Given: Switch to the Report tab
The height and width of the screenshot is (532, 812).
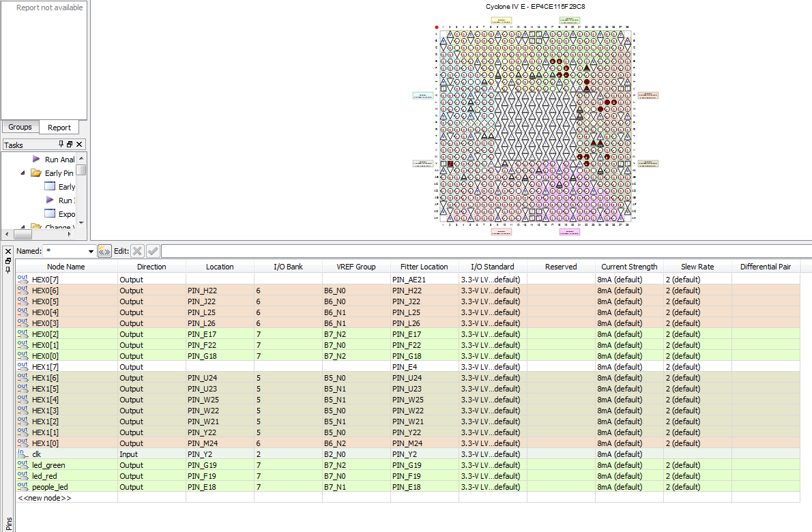Looking at the screenshot, I should pos(59,128).
